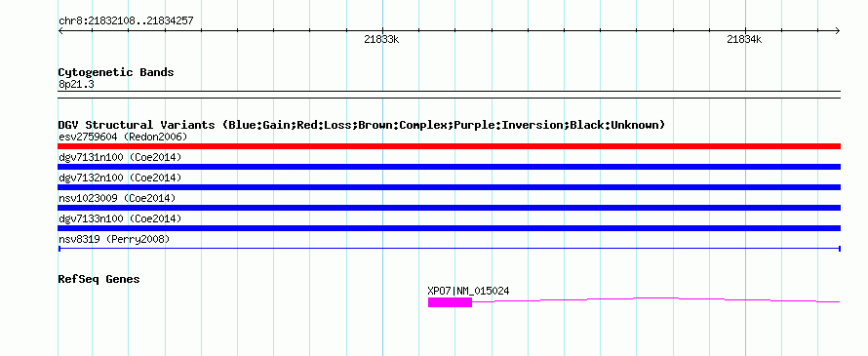The width and height of the screenshot is (868, 356).
Task: Click the 8p21.3 cytogenetic band bar
Action: [449, 95]
